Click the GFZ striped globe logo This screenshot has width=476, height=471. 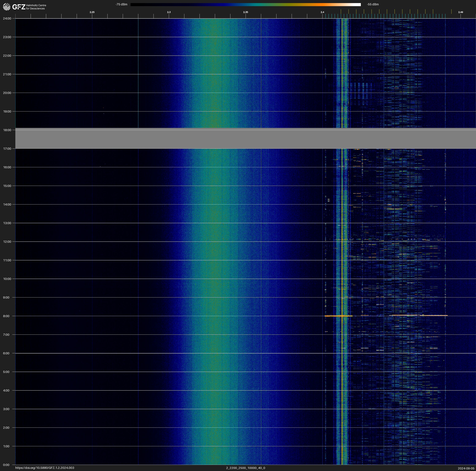coord(7,7)
